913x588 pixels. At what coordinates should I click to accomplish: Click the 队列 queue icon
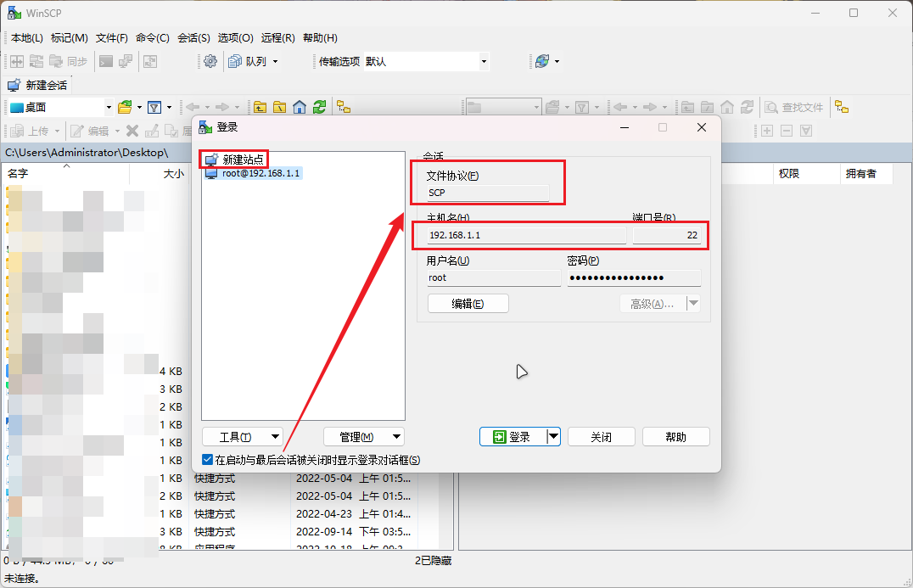pos(247,61)
